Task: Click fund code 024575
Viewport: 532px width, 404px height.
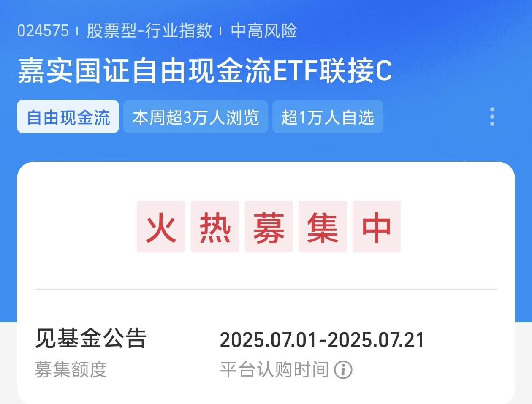Action: pos(43,31)
